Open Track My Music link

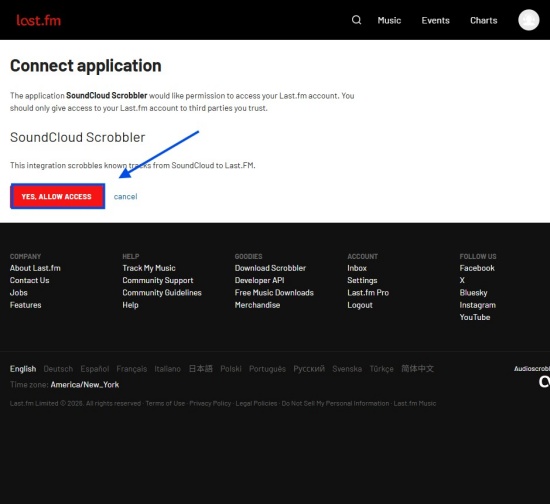tap(149, 268)
